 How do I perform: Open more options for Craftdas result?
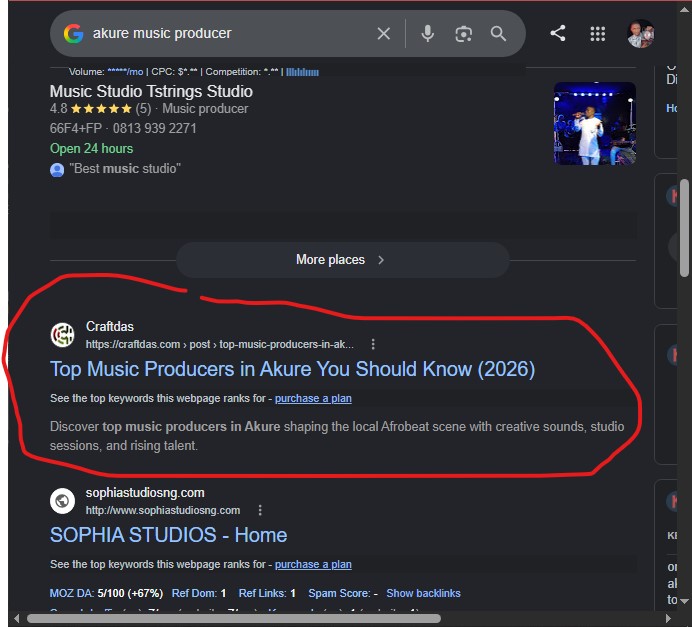(373, 344)
